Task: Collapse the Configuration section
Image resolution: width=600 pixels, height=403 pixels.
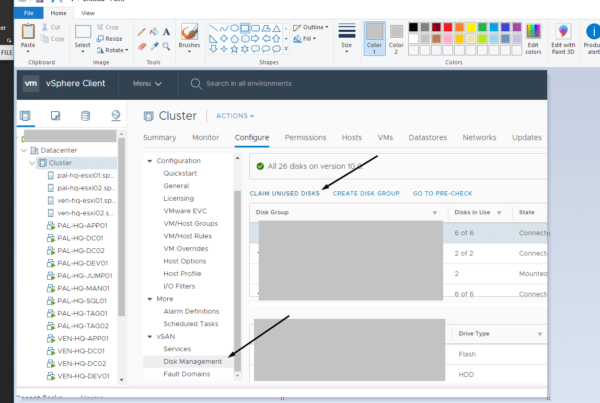Action: click(150, 161)
